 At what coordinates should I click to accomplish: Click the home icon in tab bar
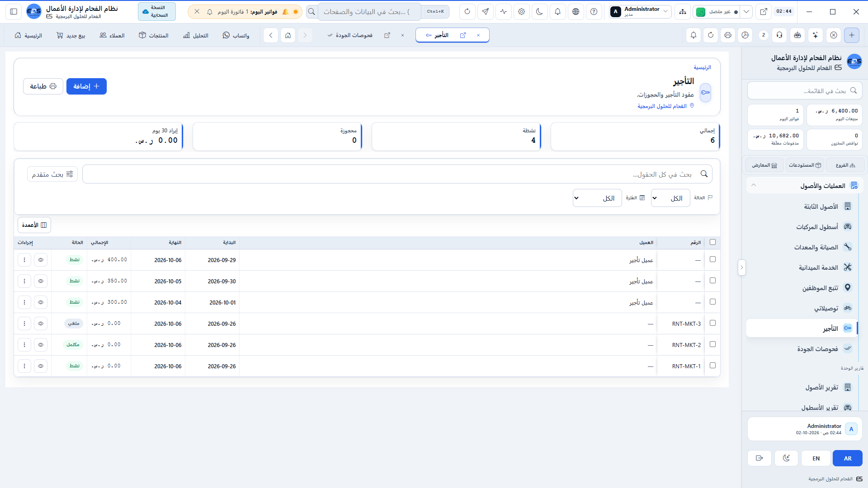click(x=288, y=35)
